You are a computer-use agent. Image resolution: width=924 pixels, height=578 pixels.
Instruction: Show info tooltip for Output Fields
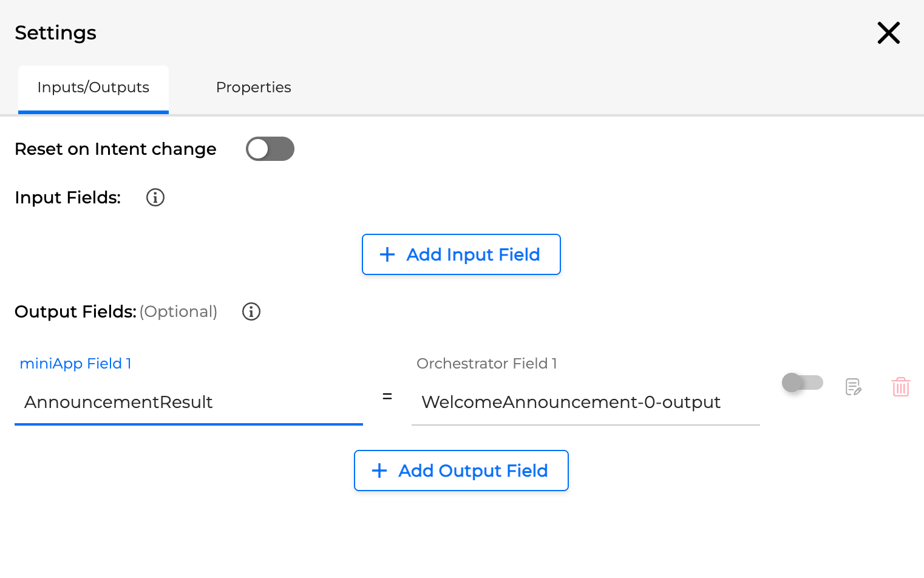(x=251, y=311)
